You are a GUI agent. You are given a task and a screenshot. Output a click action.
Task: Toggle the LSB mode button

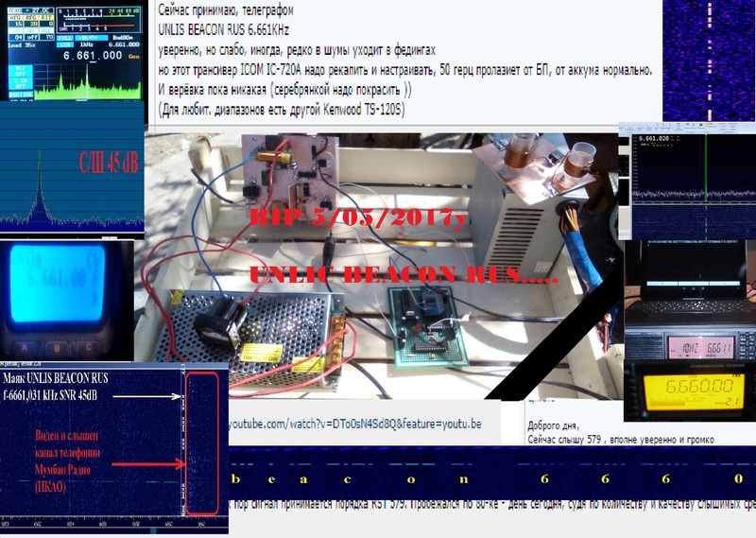click(64, 44)
